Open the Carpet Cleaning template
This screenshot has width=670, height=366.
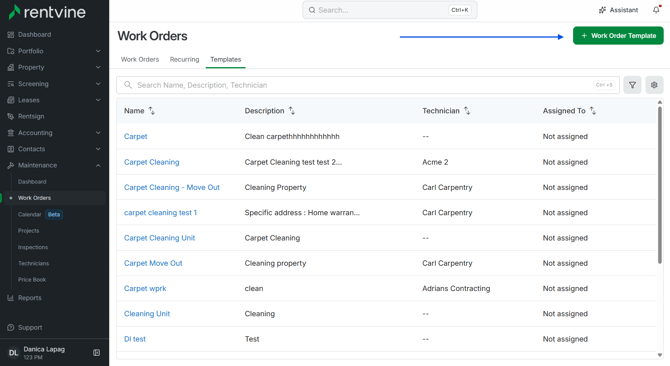[152, 162]
